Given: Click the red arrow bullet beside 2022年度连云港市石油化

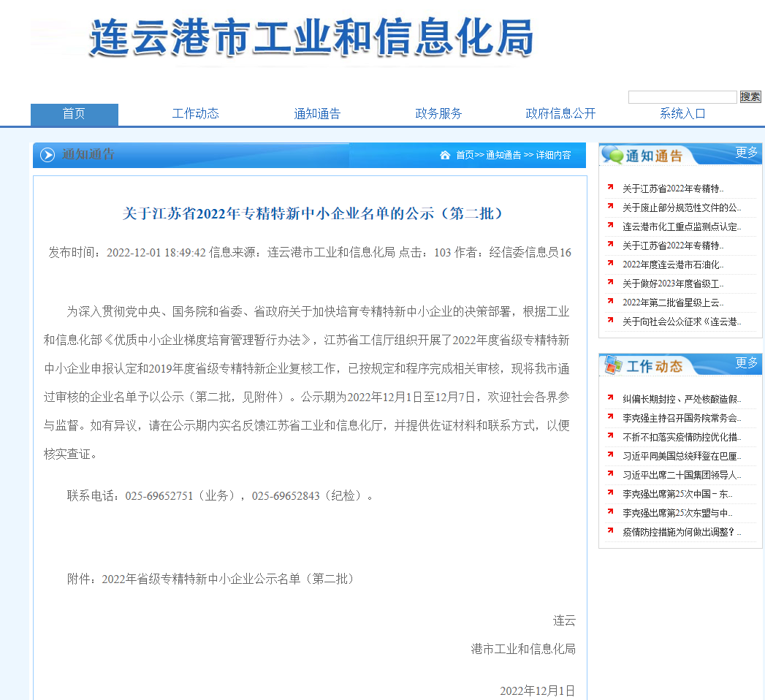Looking at the screenshot, I should [x=610, y=264].
